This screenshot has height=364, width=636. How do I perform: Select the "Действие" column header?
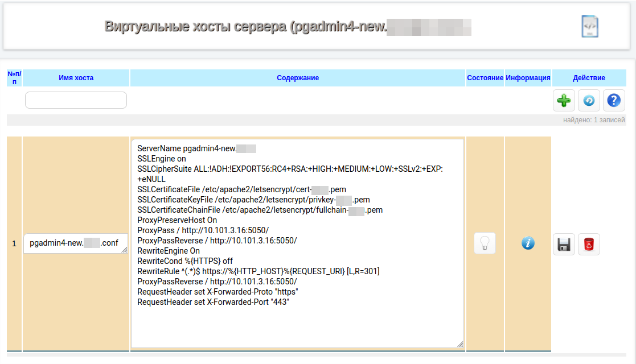pos(589,78)
